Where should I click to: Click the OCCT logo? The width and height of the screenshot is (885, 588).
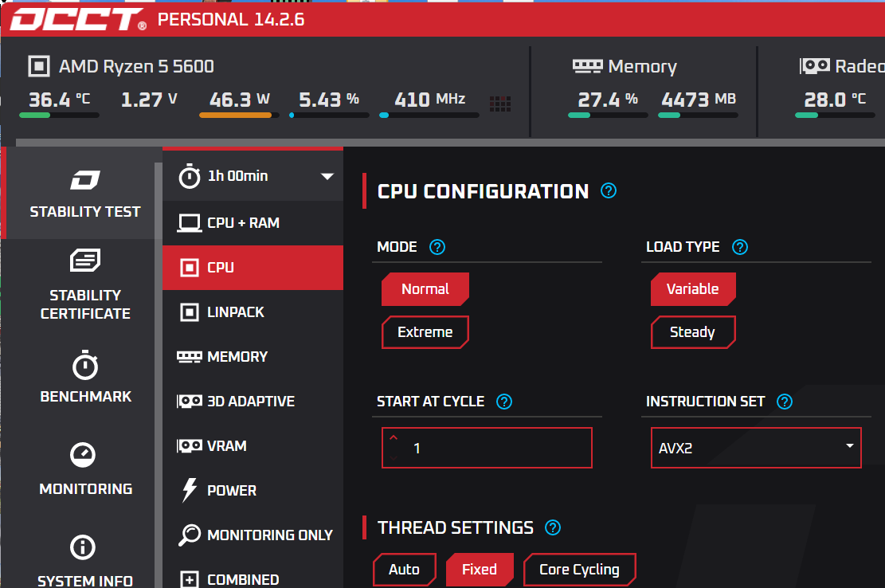click(x=78, y=19)
